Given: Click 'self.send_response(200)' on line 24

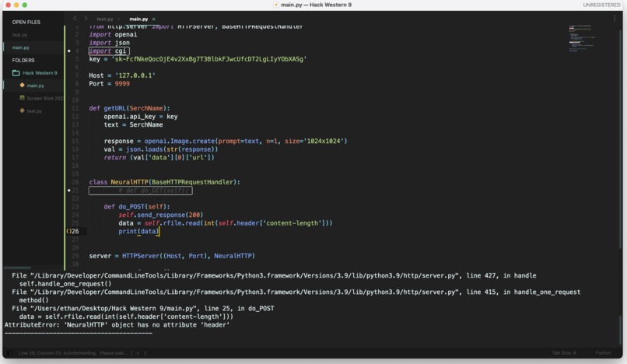Looking at the screenshot, I should pos(161,215).
